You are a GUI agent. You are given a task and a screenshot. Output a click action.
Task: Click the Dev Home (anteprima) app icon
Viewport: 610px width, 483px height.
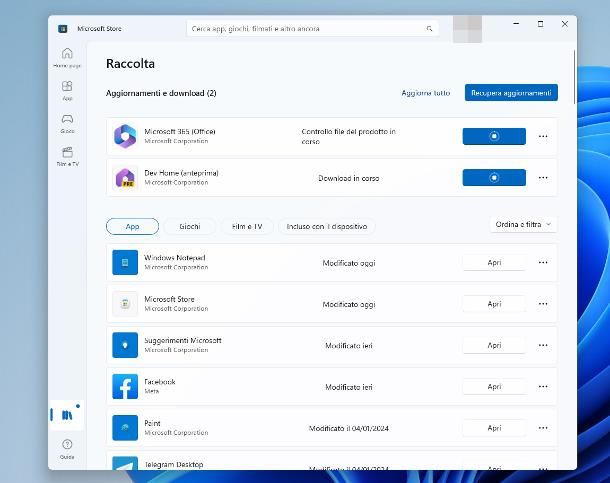(125, 178)
